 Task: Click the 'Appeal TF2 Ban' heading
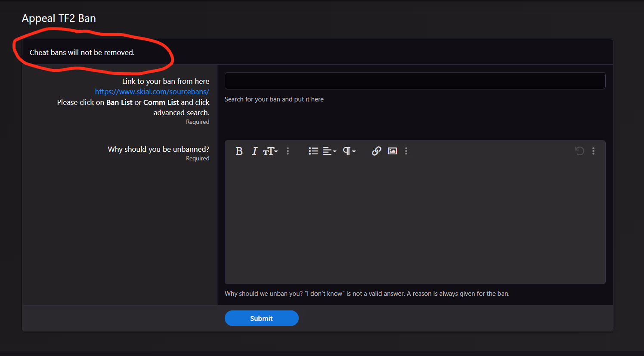59,18
